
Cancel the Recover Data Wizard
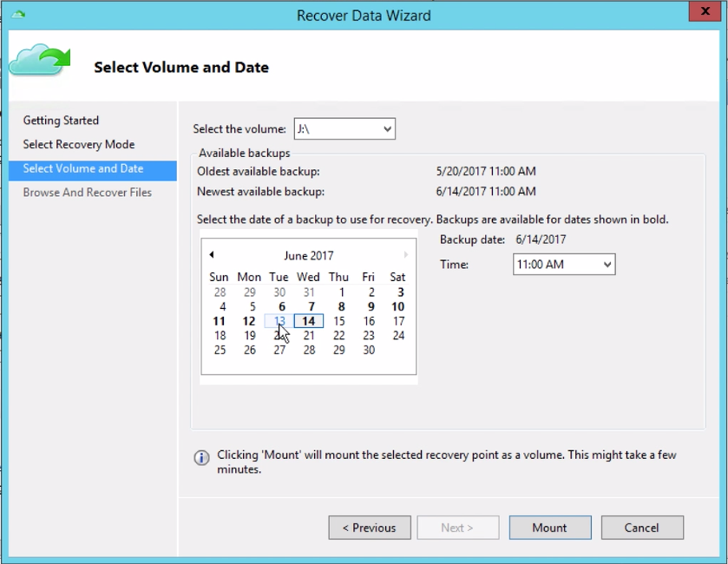tap(642, 528)
